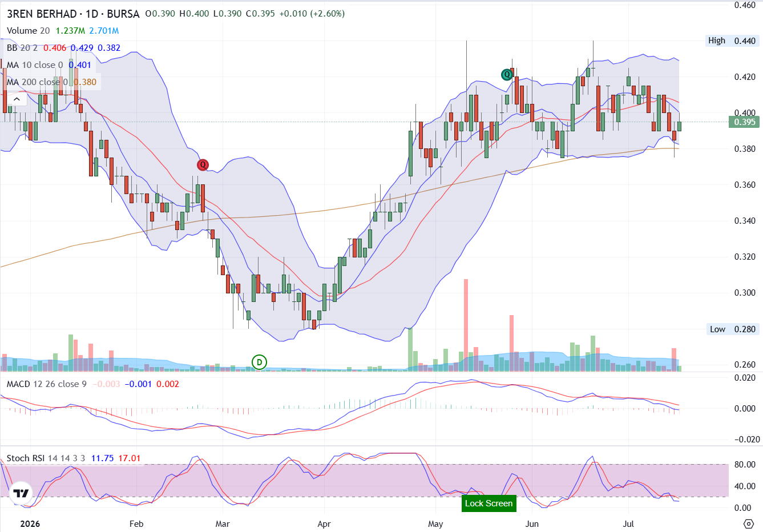Click the change value +0.010 (+2.60%)
The image size is (763, 532).
point(312,14)
